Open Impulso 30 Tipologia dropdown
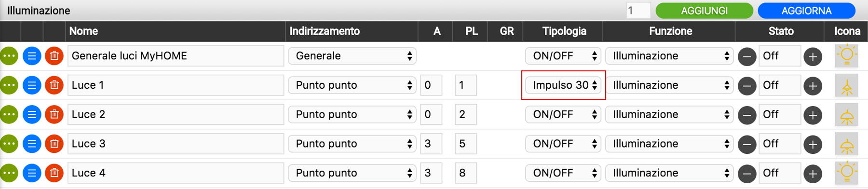 click(x=563, y=85)
